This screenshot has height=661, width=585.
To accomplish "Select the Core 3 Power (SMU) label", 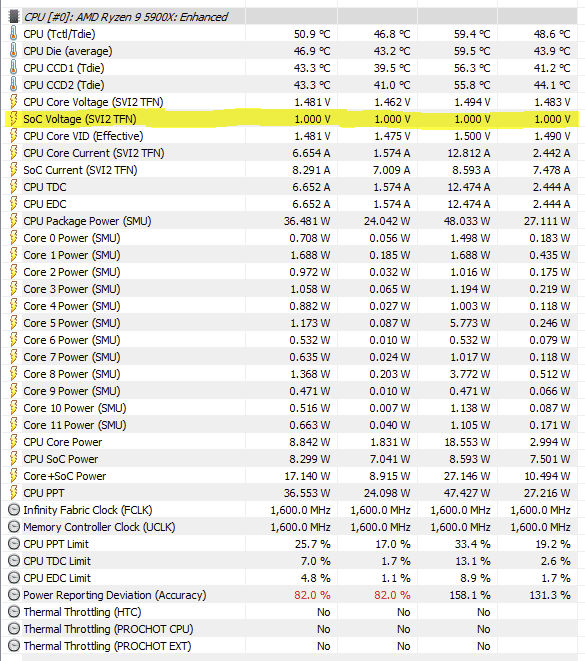I will 72,289.
